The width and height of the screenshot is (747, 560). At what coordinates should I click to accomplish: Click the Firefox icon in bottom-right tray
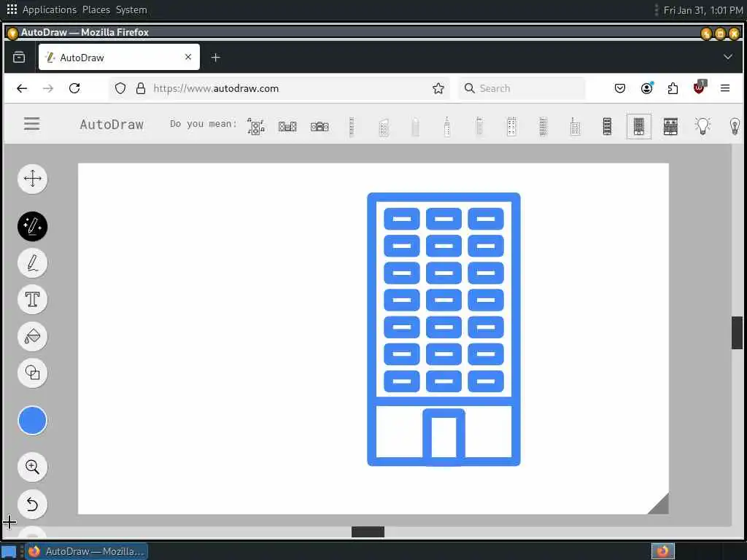coord(662,551)
